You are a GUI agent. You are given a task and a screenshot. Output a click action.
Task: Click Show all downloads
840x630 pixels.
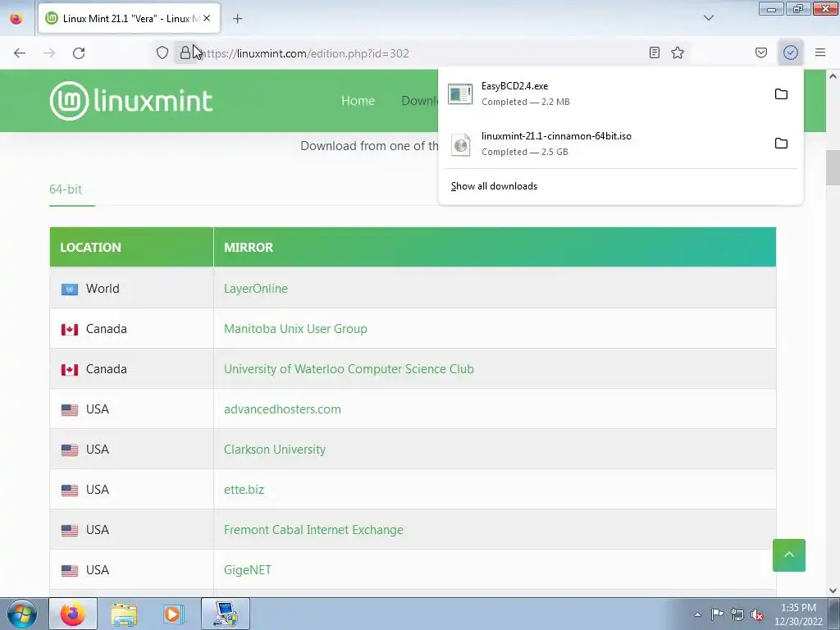coord(494,186)
